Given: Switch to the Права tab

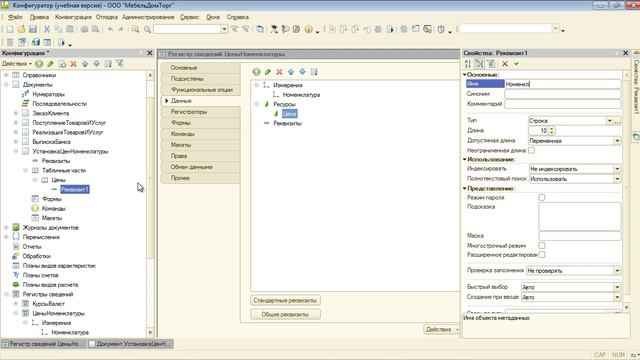Looking at the screenshot, I should [x=200, y=156].
